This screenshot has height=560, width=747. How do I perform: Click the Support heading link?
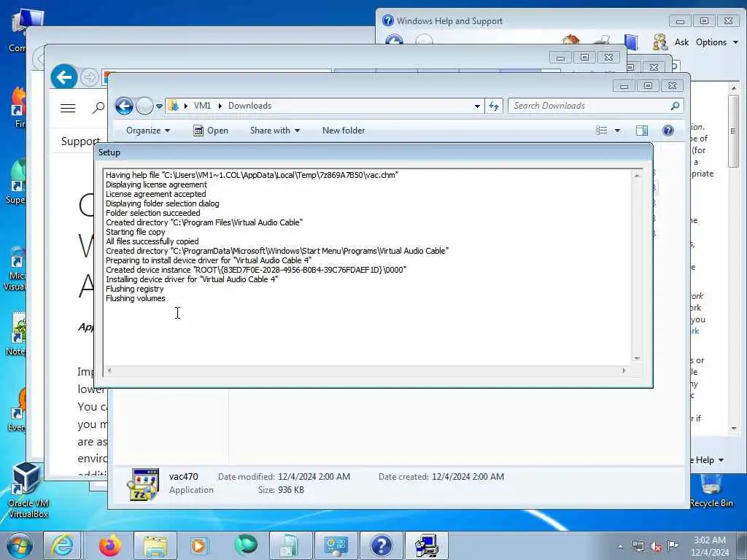pos(80,141)
